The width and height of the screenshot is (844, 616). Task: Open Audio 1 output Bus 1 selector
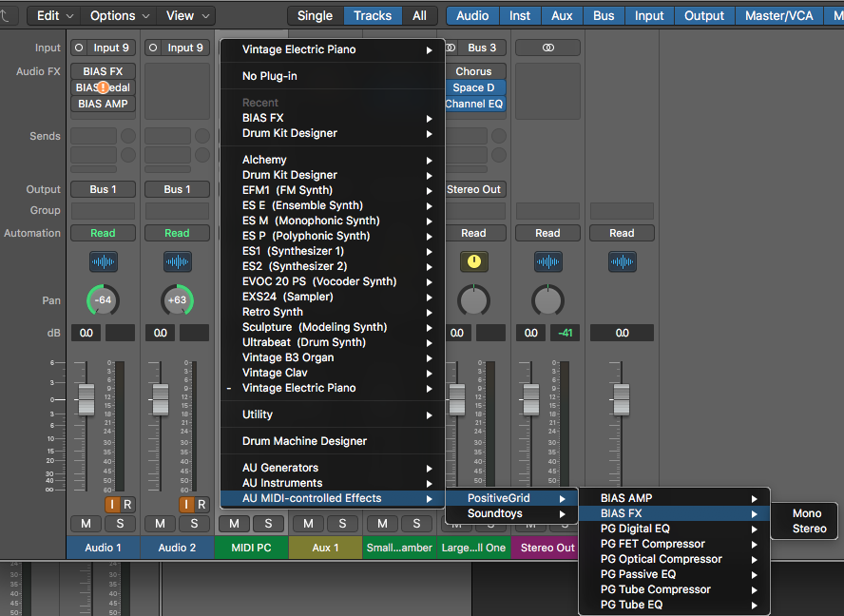tap(103, 189)
